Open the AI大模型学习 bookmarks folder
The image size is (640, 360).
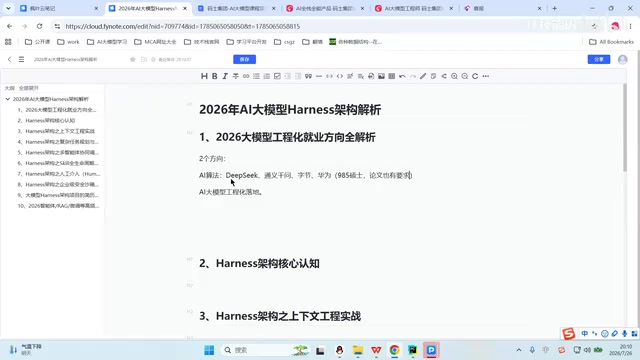(107, 42)
